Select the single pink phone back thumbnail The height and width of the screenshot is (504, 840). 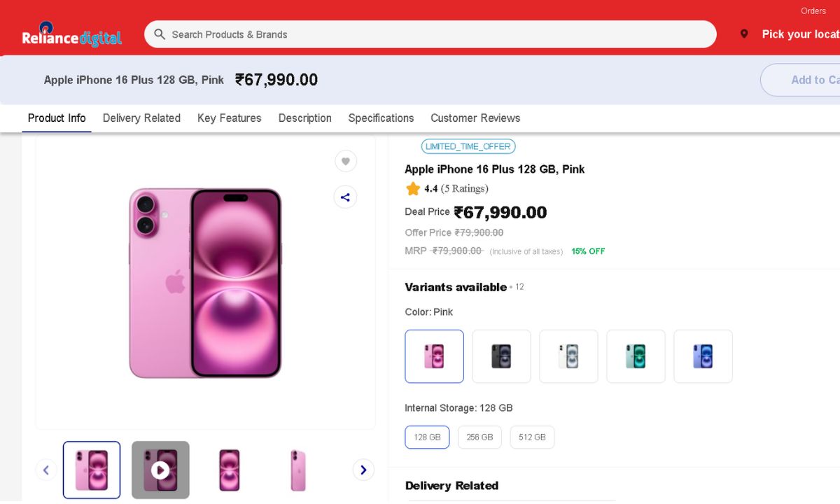(x=297, y=470)
